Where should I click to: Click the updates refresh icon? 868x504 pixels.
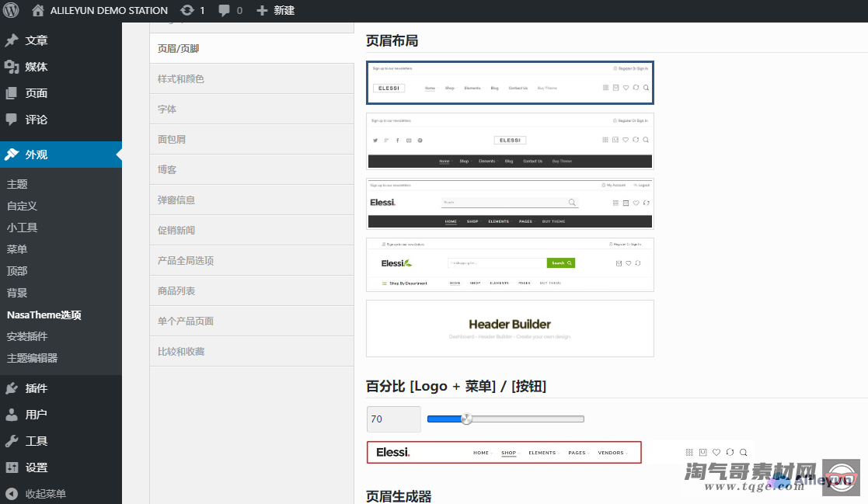[x=187, y=11]
